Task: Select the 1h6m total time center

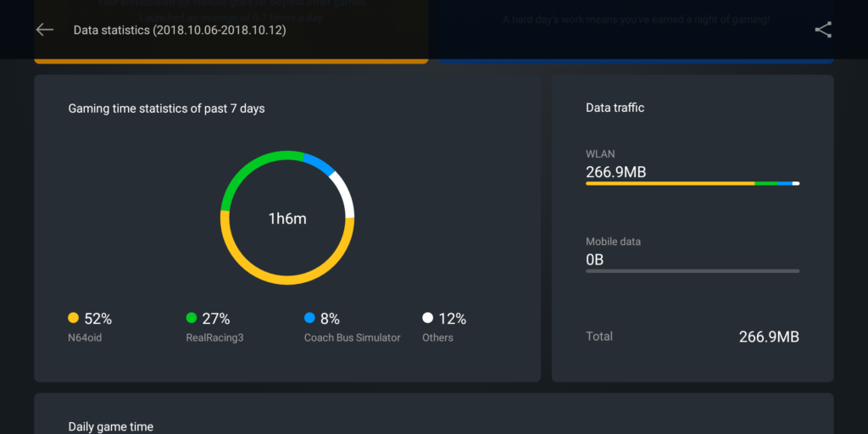Action: point(287,219)
